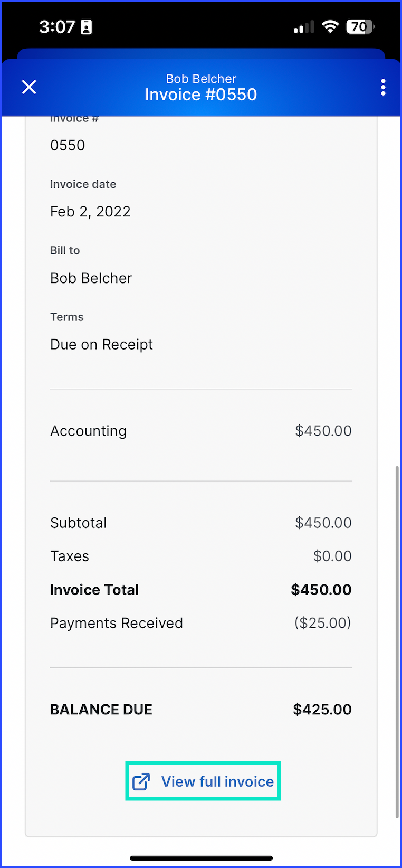Tap the Feb 2, 2022 invoice date
Image resolution: width=402 pixels, height=868 pixels.
(90, 212)
